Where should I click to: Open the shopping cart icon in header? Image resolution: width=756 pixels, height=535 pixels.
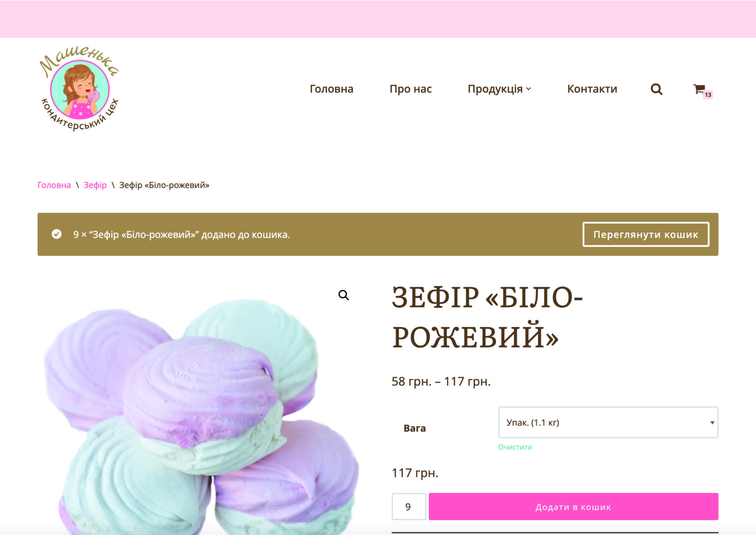coord(699,89)
